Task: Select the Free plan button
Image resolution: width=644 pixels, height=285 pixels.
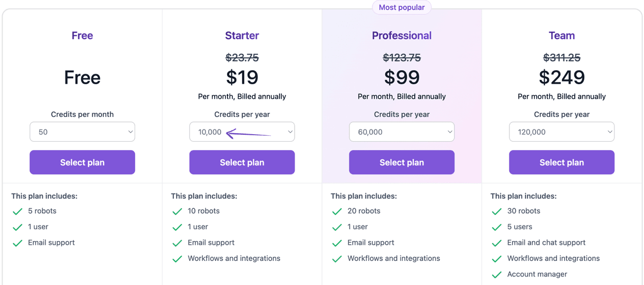Action: [x=82, y=163]
